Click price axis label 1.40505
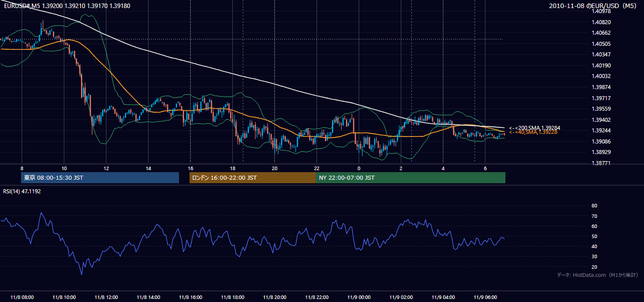 coord(602,44)
